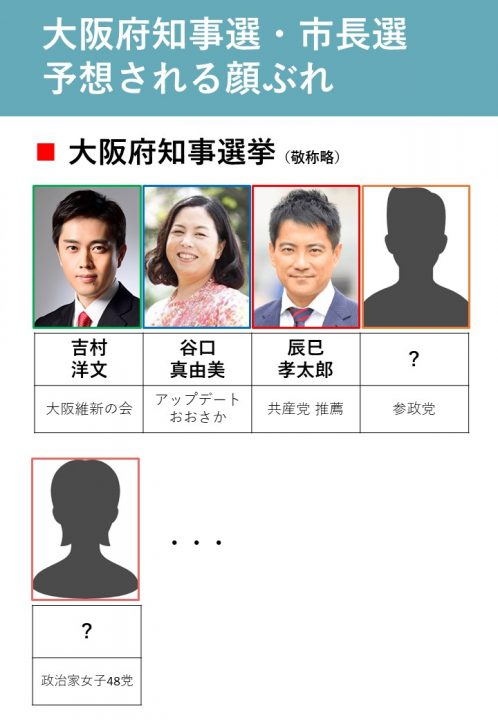Click the 大阪維新の会 party label

point(89,409)
